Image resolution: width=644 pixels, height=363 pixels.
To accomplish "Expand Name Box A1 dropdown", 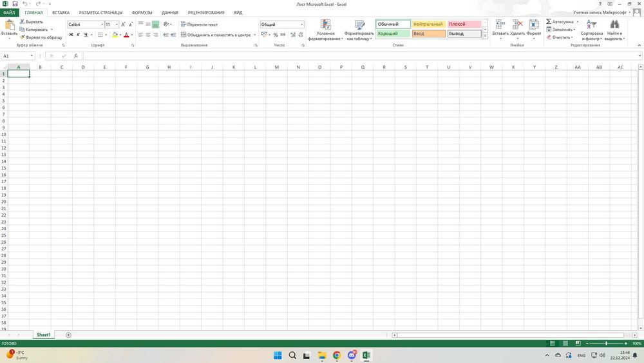I will (x=32, y=56).
